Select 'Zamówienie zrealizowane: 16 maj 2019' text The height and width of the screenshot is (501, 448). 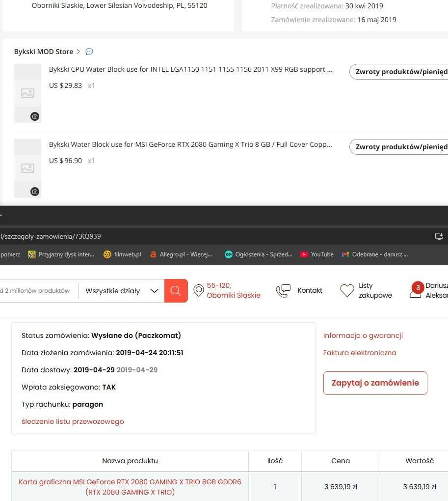[x=334, y=20]
